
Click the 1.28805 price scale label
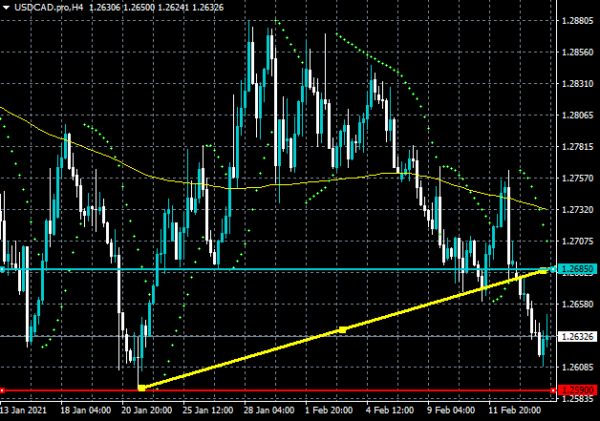tap(577, 21)
